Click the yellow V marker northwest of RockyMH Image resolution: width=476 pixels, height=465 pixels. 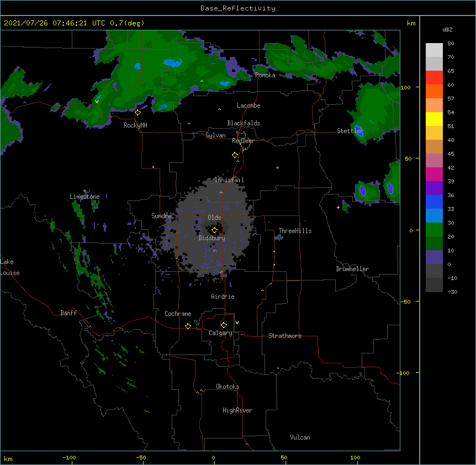click(x=97, y=102)
